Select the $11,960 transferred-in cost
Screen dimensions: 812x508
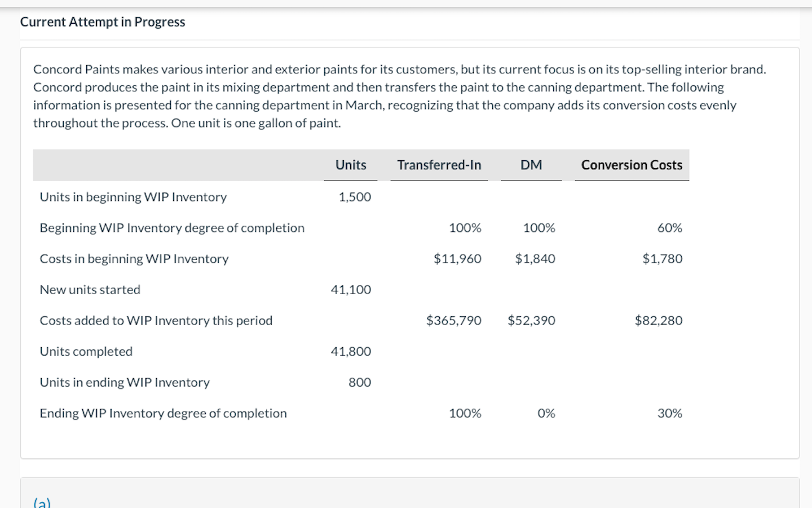457,259
